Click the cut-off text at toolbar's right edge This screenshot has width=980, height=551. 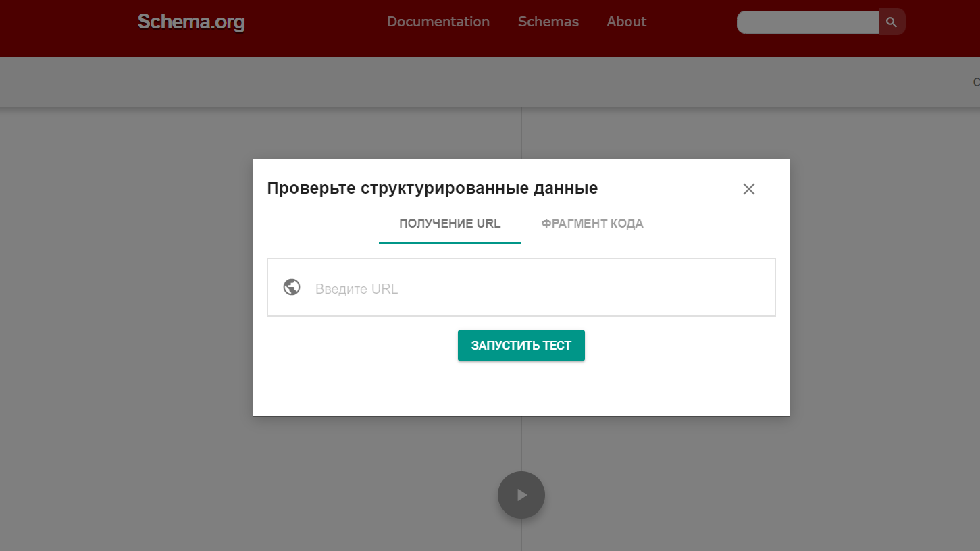(975, 82)
